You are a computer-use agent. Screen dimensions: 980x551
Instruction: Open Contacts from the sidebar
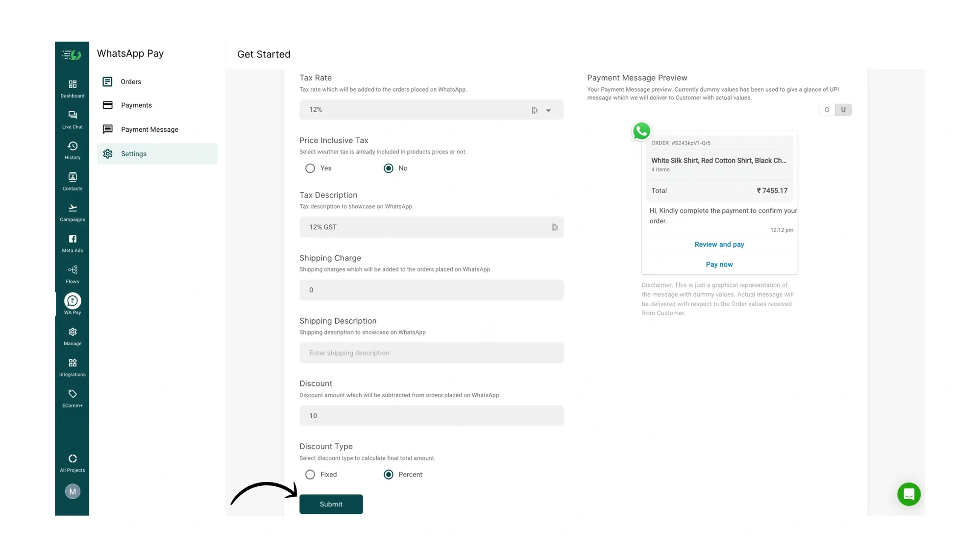pos(72,181)
